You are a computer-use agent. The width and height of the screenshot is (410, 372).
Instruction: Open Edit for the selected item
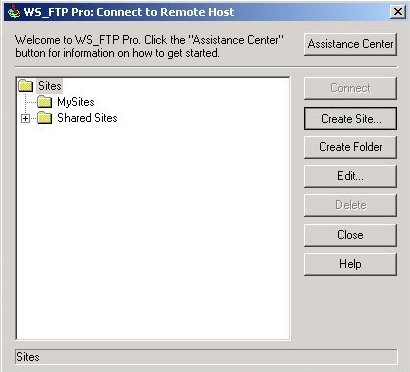(350, 176)
